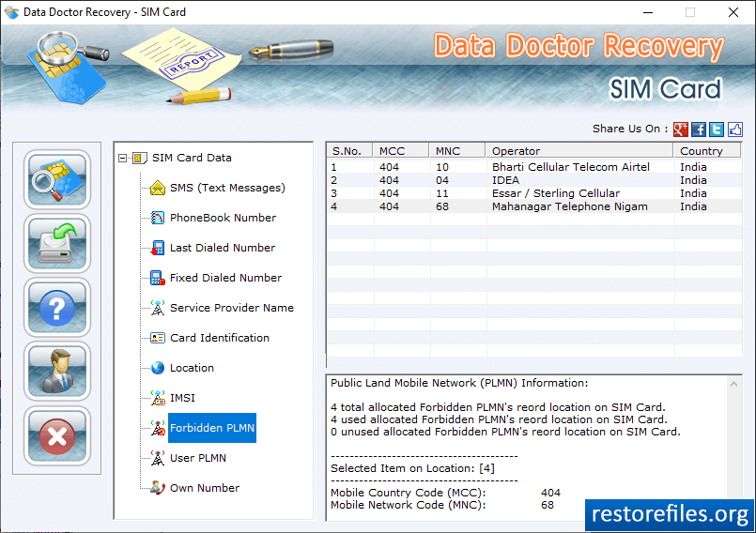Viewport: 756px width, 533px height.
Task: Click the SIM card search scan button
Action: (57, 179)
